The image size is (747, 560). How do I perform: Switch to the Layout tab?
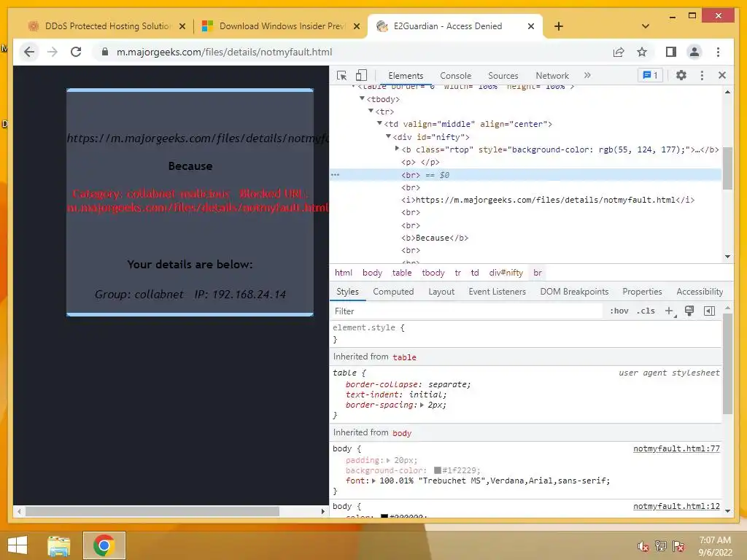(441, 292)
